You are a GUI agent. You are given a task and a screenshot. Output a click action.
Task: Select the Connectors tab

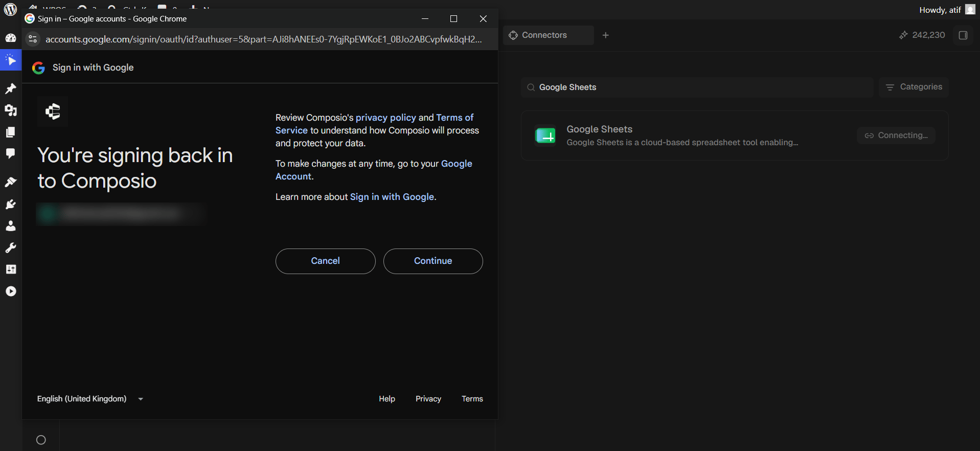(549, 35)
